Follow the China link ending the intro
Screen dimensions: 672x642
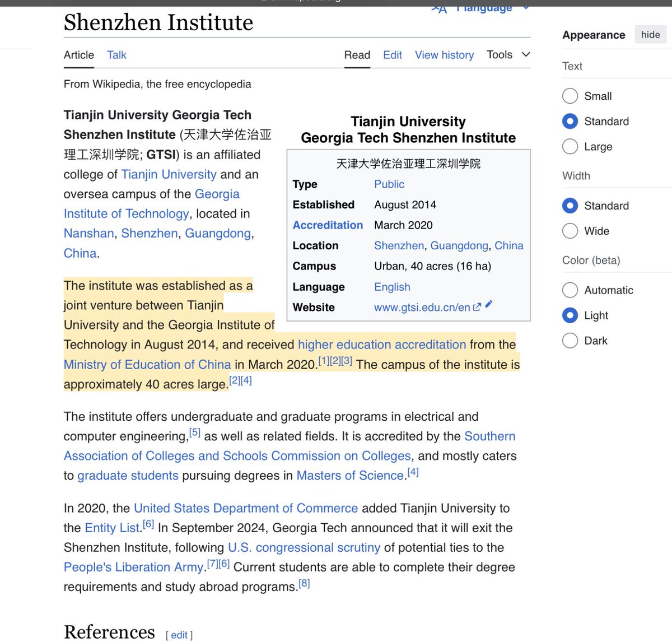pos(80,253)
